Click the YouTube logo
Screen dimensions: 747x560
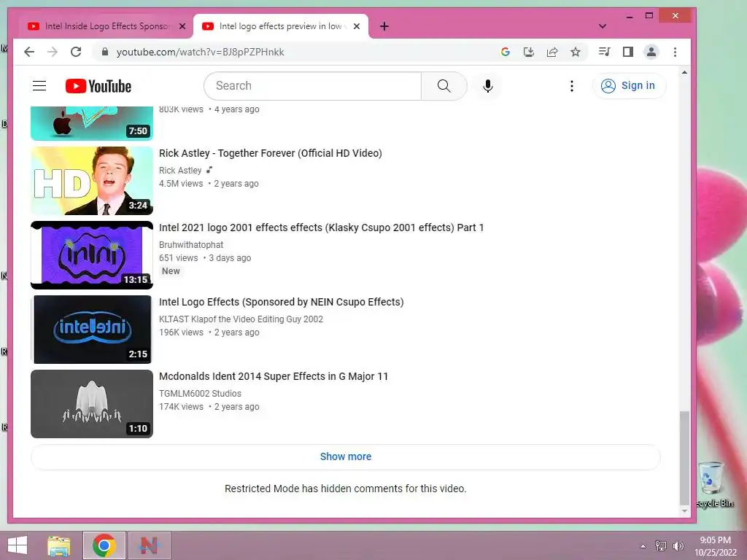click(98, 86)
